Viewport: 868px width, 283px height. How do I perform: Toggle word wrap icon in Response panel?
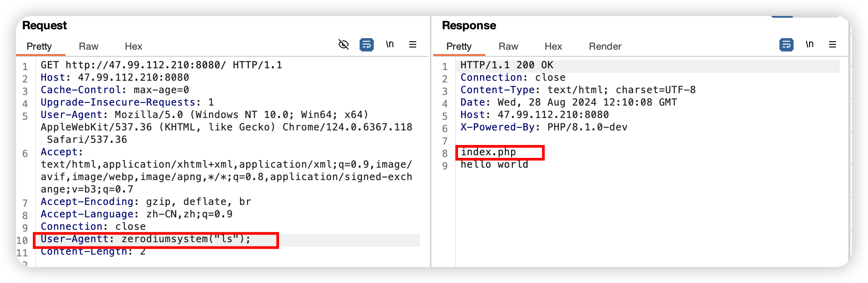tap(787, 44)
